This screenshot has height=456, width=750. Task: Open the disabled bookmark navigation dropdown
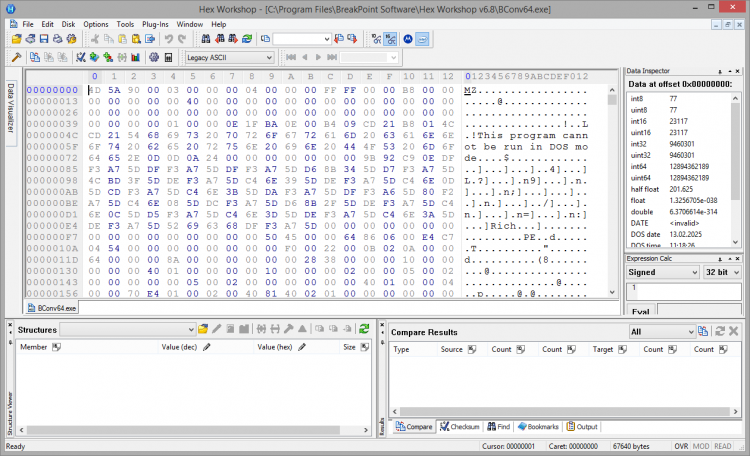[x=369, y=57]
